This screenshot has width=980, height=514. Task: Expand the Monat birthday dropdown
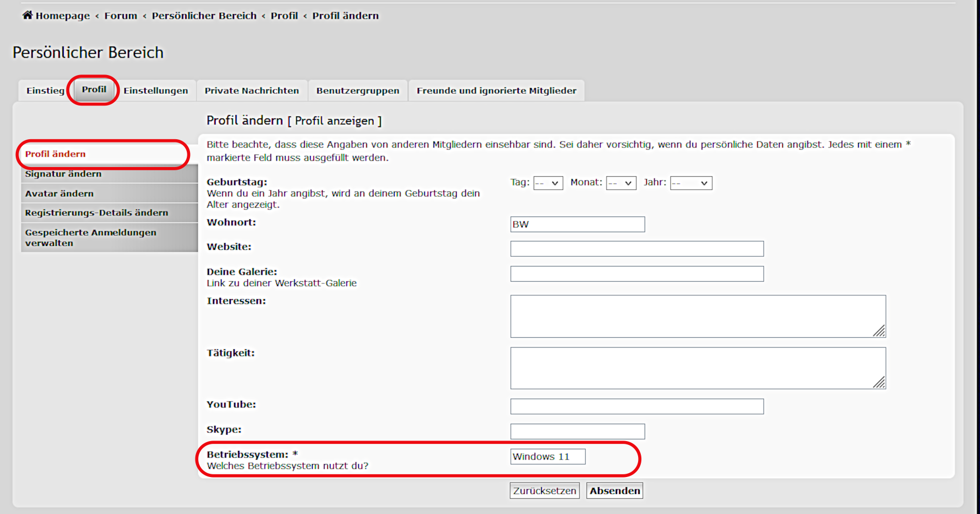pos(621,183)
